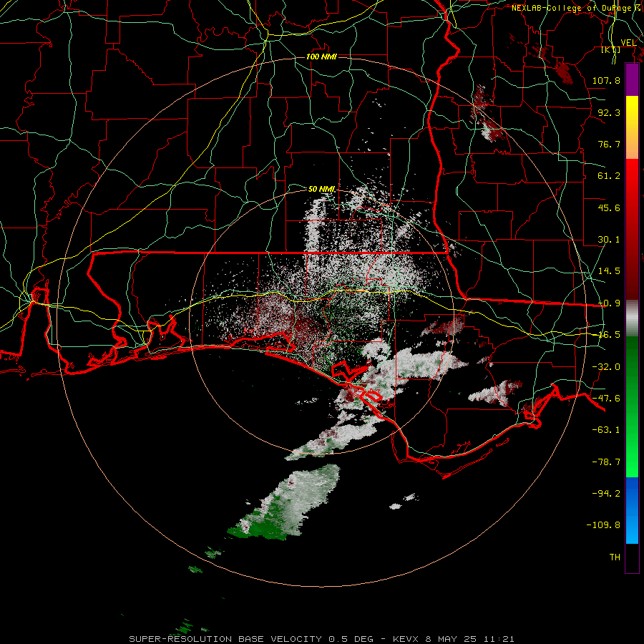Viewport: 644px width, 644px height.
Task: Select the 14.5 scale value
Action: [x=609, y=271]
